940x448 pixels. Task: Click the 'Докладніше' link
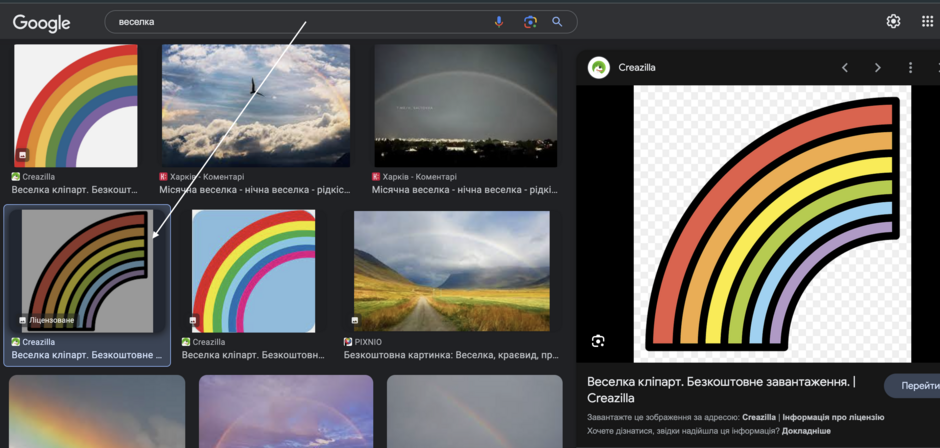click(x=806, y=431)
